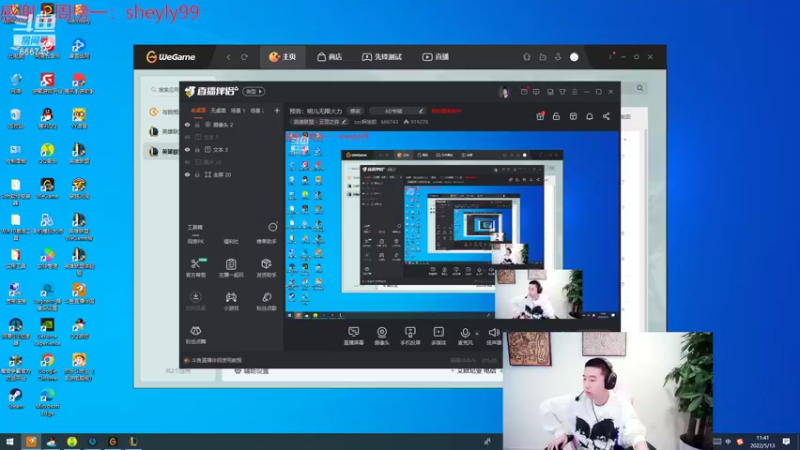
Task: Open Google Chrome desktop shortcut
Action: pyautogui.click(x=47, y=367)
